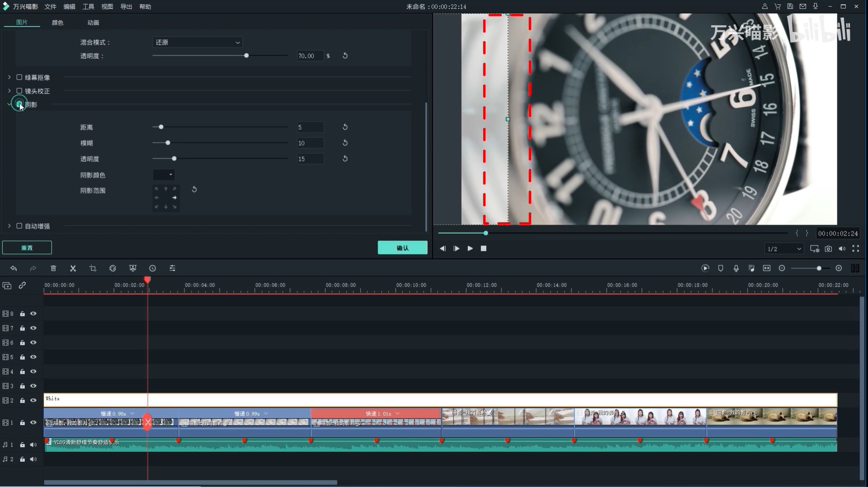868x487 pixels.
Task: Start voiceover recording with the microphone icon
Action: tap(736, 268)
